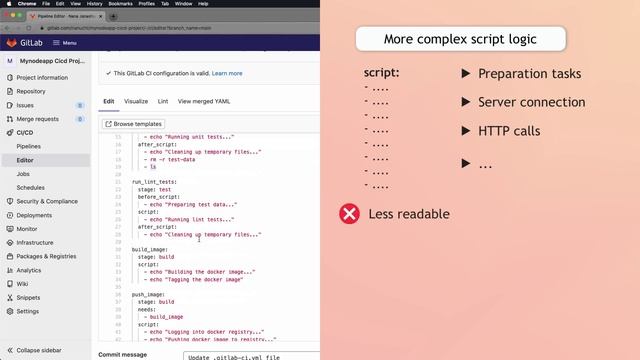
Task: Switch to the Edit tab
Action: click(109, 101)
